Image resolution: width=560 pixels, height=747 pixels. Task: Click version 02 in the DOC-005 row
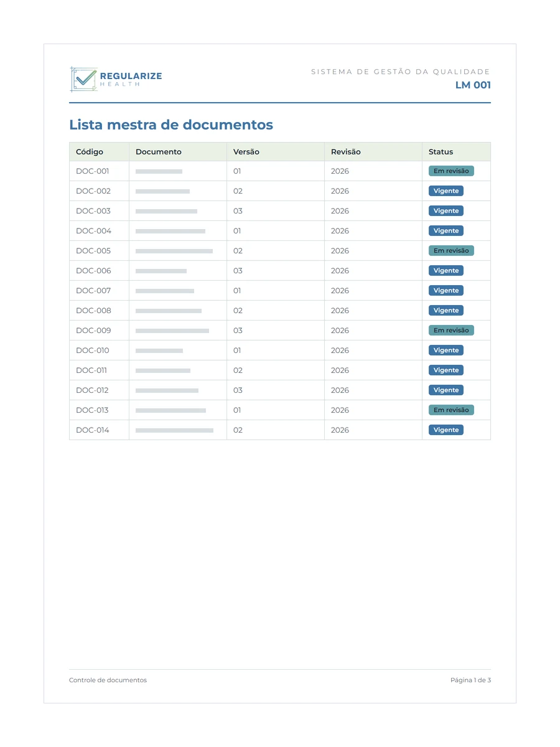click(238, 251)
